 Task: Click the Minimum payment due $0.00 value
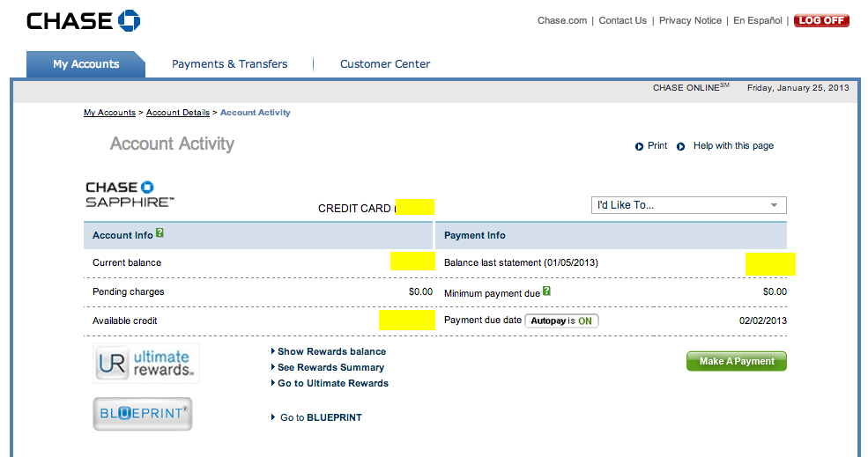775,291
